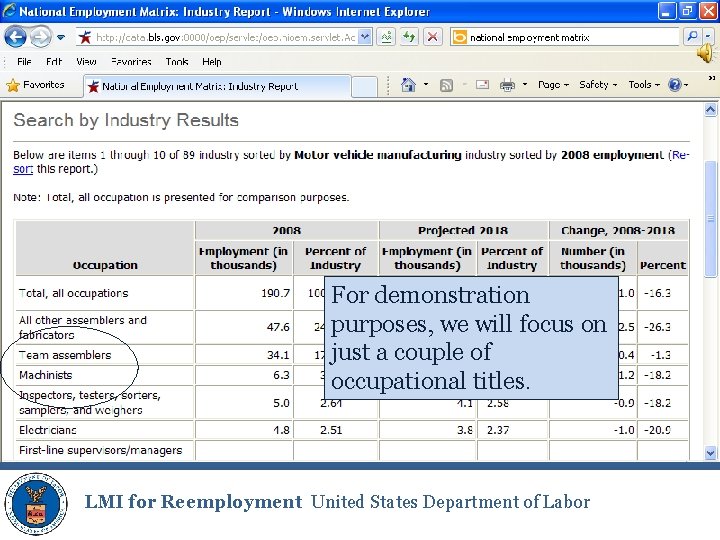This screenshot has width=720, height=540.
Task: Click the Read Mail icon
Action: coord(482,85)
